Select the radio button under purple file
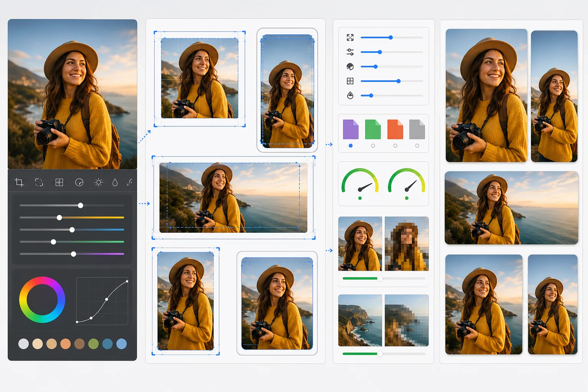Viewport: 588px width, 392px height. click(351, 145)
